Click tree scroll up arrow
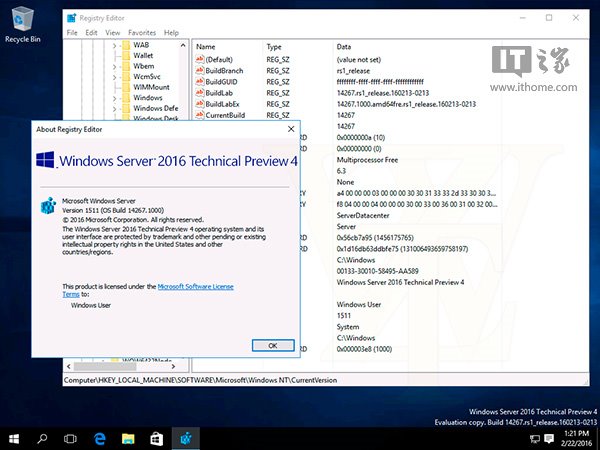The width and height of the screenshot is (600, 450). (183, 46)
